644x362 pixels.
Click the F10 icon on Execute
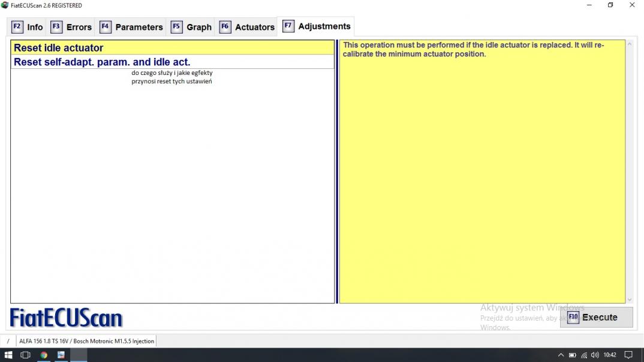(573, 317)
